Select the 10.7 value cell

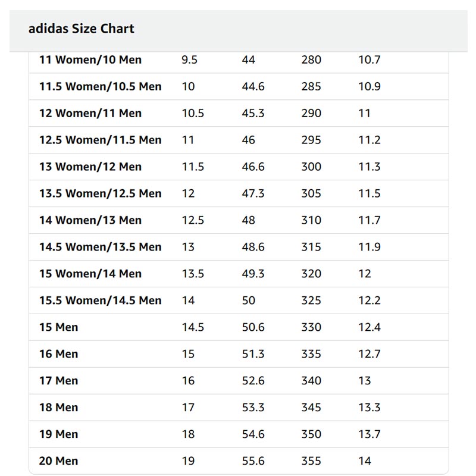click(369, 59)
